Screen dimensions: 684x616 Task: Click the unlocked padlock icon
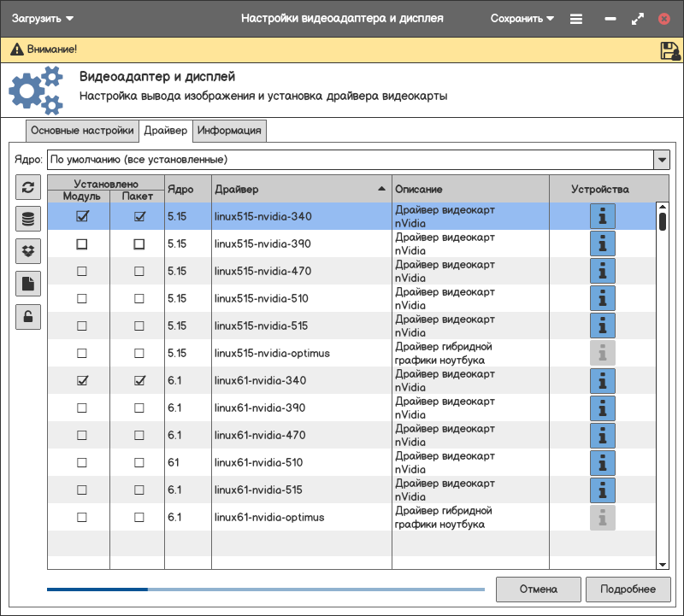pos(28,316)
